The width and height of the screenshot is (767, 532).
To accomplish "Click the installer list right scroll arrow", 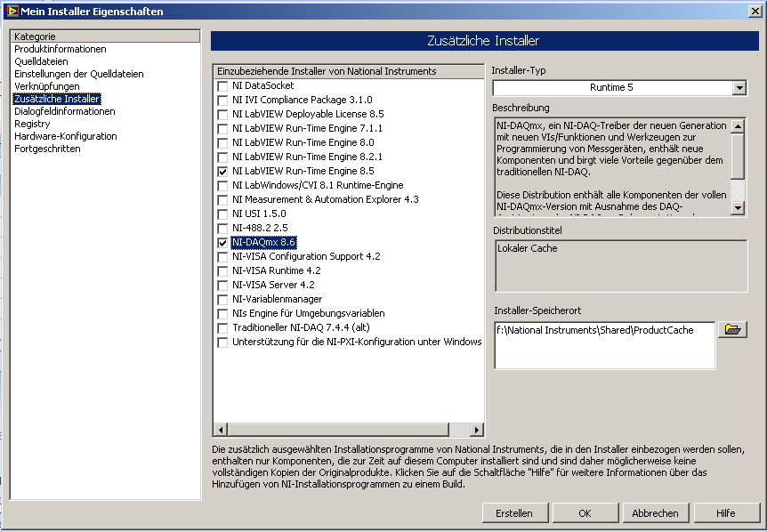I will pos(476,430).
